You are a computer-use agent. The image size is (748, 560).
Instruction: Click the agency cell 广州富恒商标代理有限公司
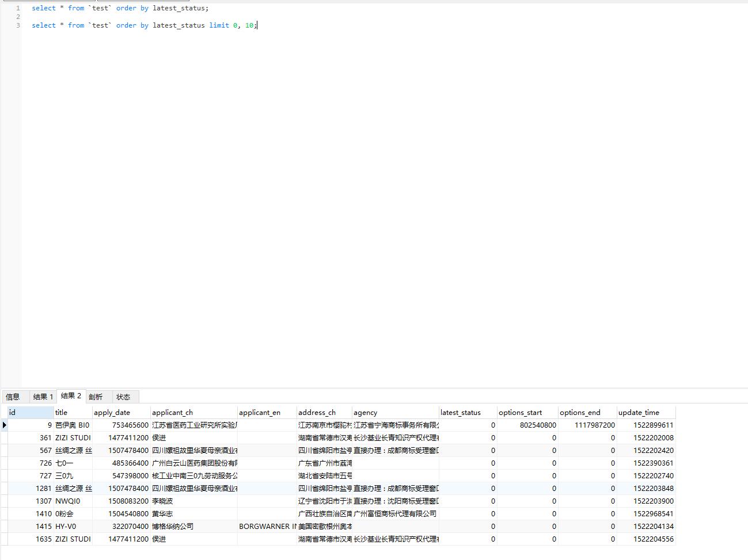point(396,514)
